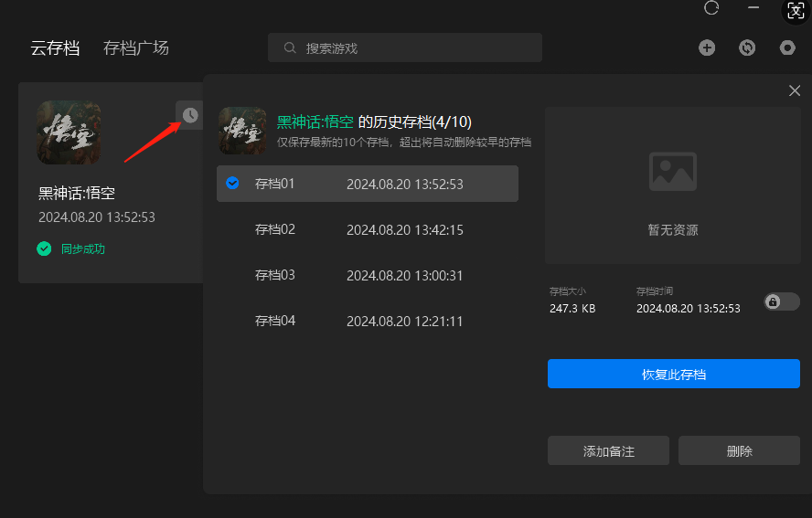Click the history clock icon on game card
812x518 pixels.
click(x=189, y=115)
